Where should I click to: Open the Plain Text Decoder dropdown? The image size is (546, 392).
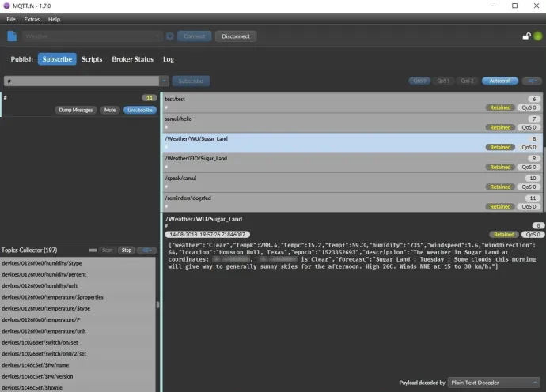494,383
